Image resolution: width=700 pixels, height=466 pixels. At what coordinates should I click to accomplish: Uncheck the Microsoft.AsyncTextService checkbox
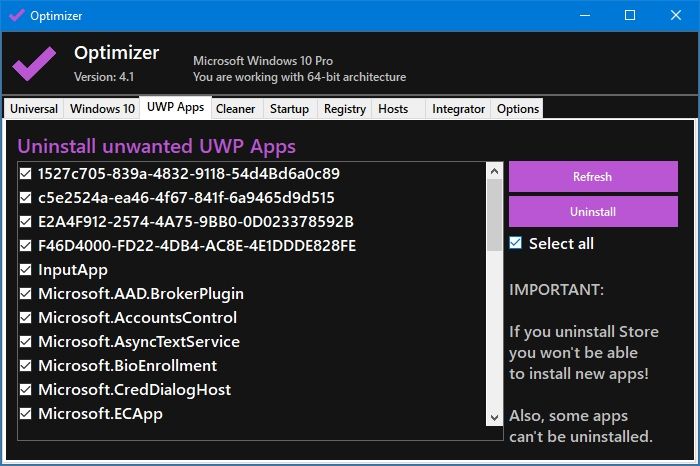(x=26, y=342)
